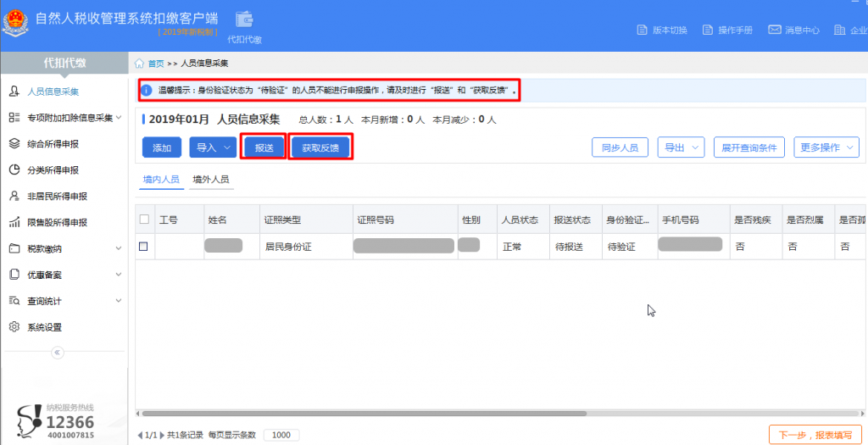The width and height of the screenshot is (868, 445).
Task: Click the 展开查询条件 button
Action: (749, 147)
